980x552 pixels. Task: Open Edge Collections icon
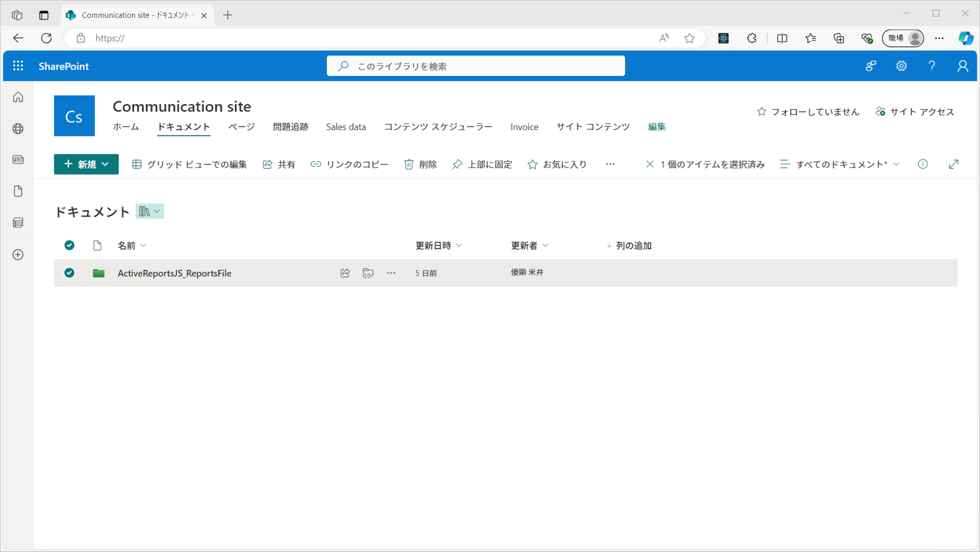[x=839, y=38]
